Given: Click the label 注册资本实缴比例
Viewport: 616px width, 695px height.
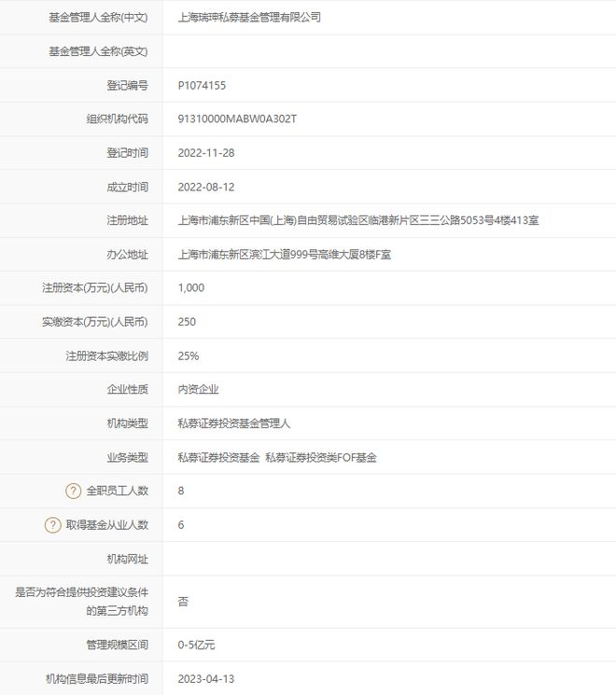Looking at the screenshot, I should (x=107, y=356).
